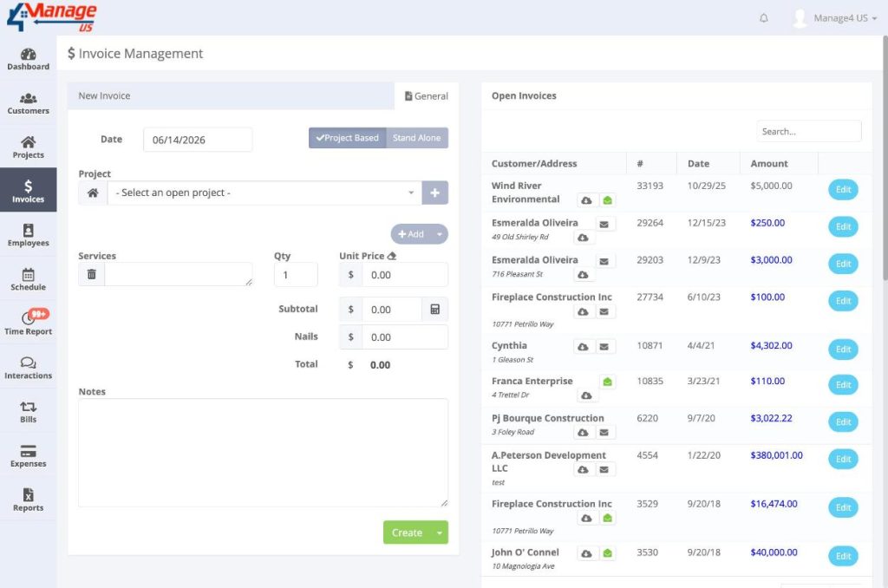Click the Search open invoices box
Screen dimensions: 888x588
tap(809, 132)
